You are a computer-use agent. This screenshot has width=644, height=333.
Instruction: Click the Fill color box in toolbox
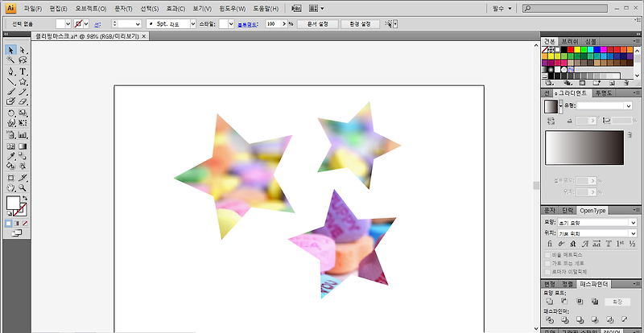tap(13, 203)
